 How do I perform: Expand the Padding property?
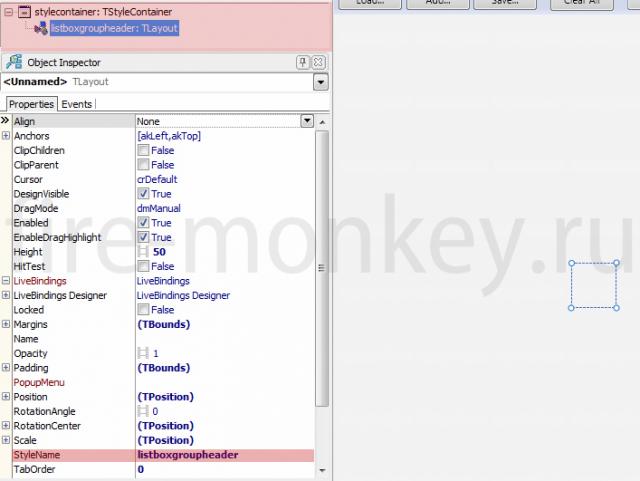point(6,367)
